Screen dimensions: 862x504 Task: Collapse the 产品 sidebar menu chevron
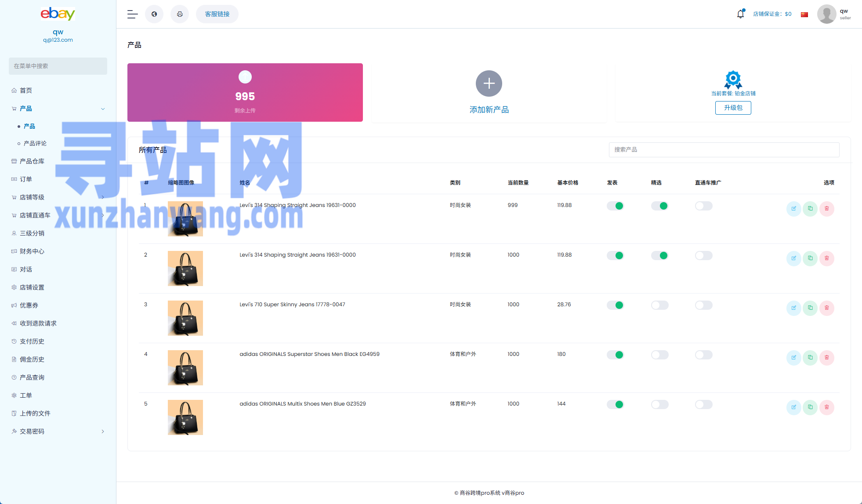point(103,109)
